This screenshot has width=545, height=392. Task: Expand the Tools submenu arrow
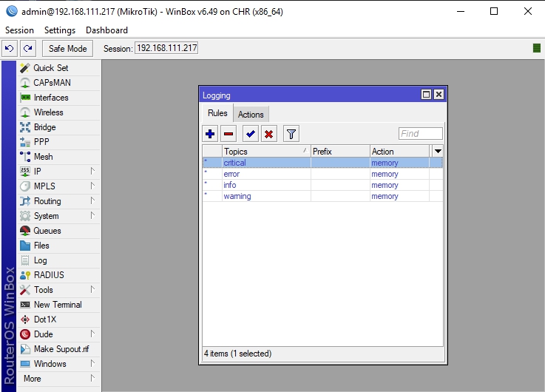click(x=92, y=289)
